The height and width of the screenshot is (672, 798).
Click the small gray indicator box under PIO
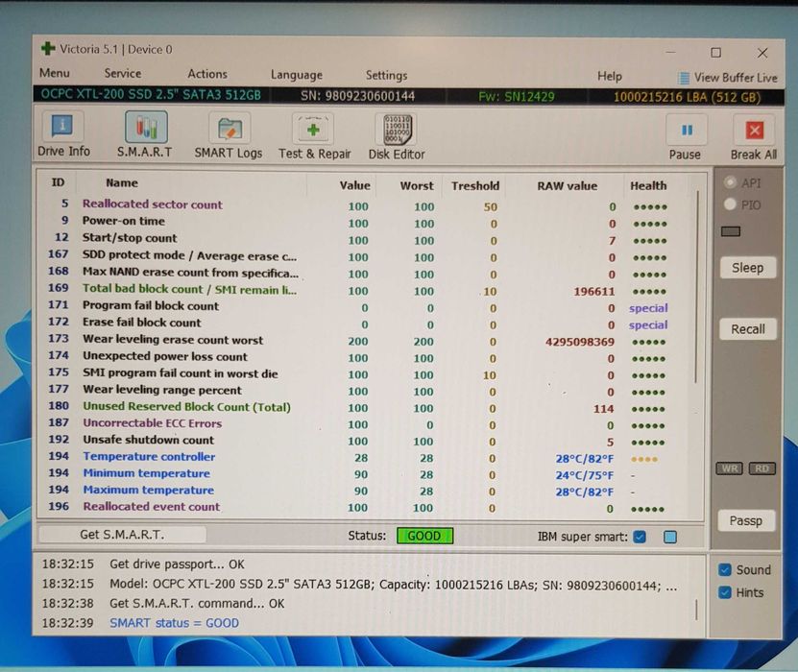pyautogui.click(x=731, y=231)
